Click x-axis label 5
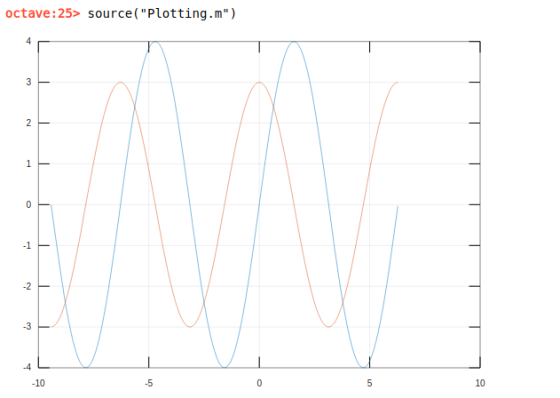The height and width of the screenshot is (398, 560). point(370,383)
